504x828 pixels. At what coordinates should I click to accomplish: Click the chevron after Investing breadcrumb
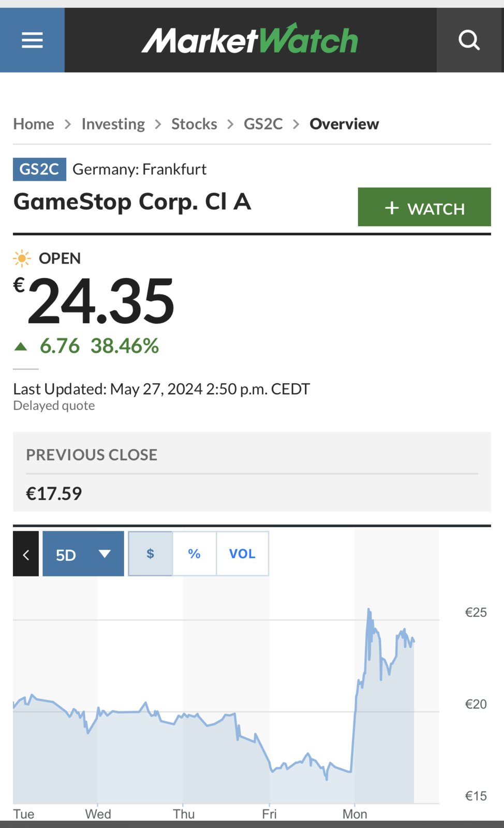pyautogui.click(x=158, y=124)
